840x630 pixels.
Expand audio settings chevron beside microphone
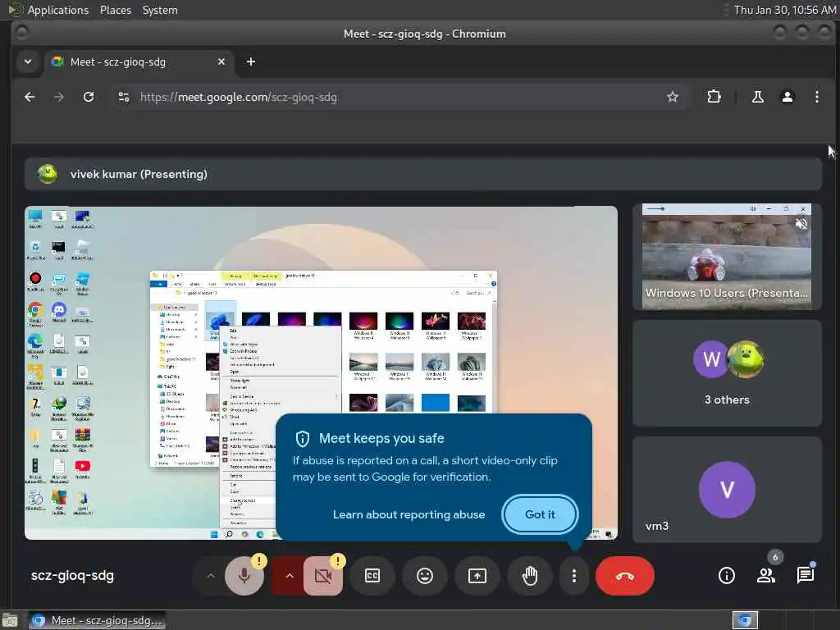(211, 576)
